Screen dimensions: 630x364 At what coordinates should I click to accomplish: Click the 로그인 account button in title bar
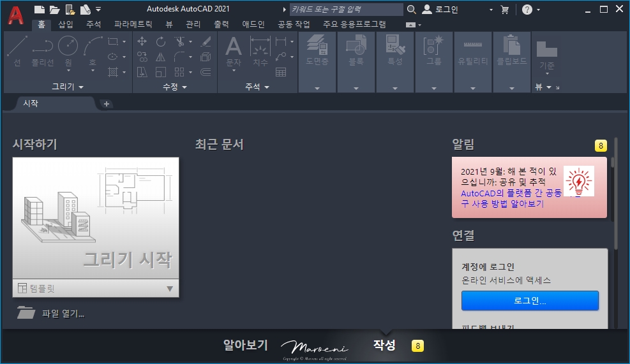(440, 9)
